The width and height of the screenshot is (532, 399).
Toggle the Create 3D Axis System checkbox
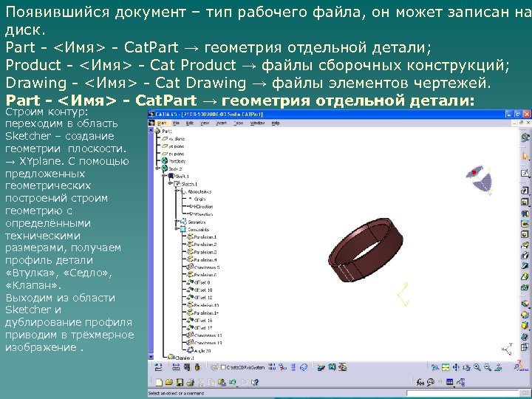tap(223, 367)
